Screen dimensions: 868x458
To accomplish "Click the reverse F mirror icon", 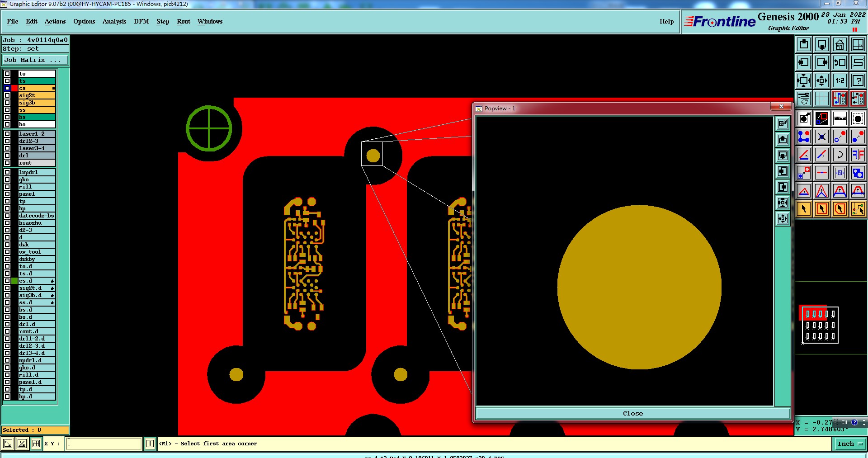I will (x=858, y=155).
